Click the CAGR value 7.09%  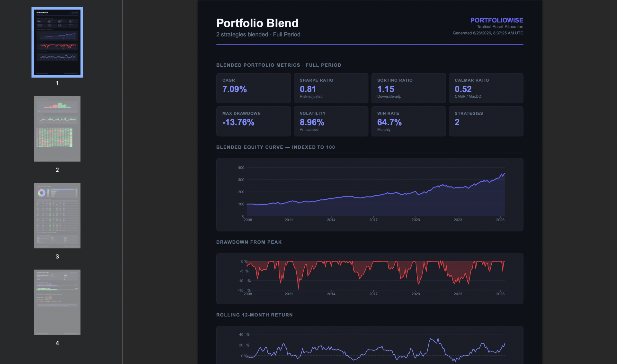[234, 89]
